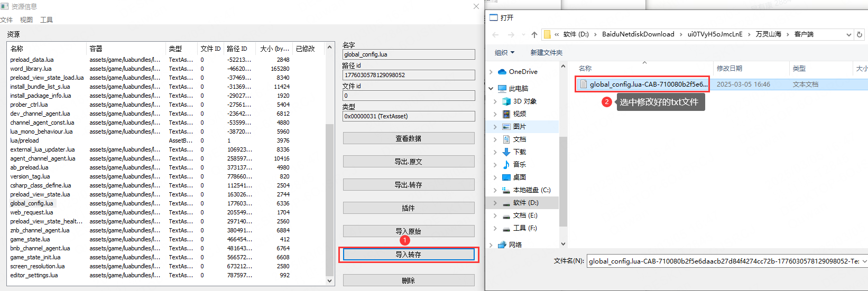
Task: Click the 导出.转存 button
Action: click(409, 185)
